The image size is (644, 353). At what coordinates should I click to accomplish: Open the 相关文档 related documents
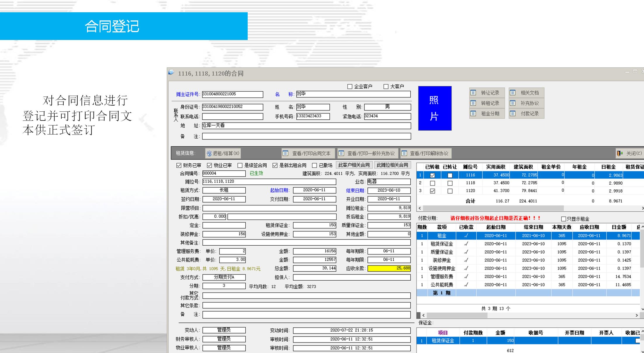click(526, 93)
